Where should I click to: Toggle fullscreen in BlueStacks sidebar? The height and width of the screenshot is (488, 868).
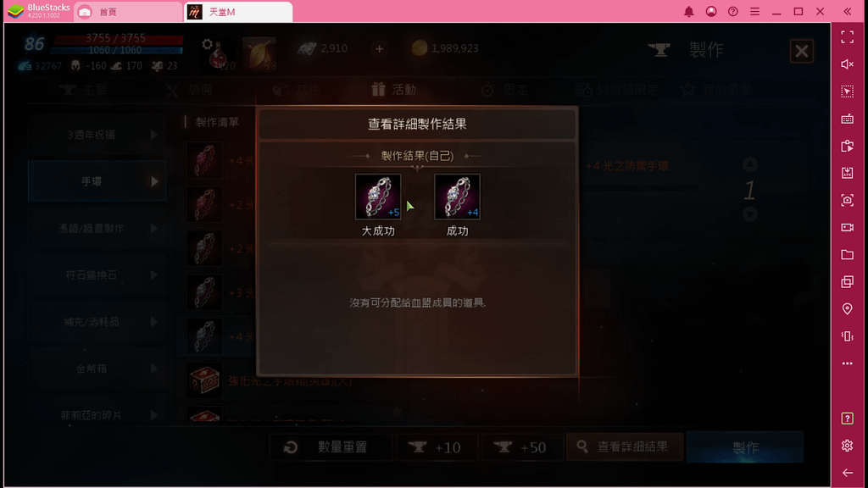[847, 37]
